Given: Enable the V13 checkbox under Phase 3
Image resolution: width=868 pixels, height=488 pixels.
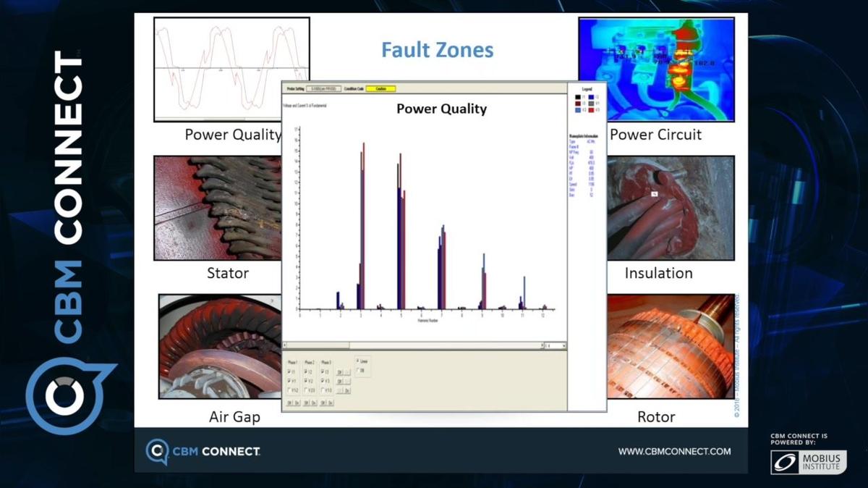Looking at the screenshot, I should point(323,390).
